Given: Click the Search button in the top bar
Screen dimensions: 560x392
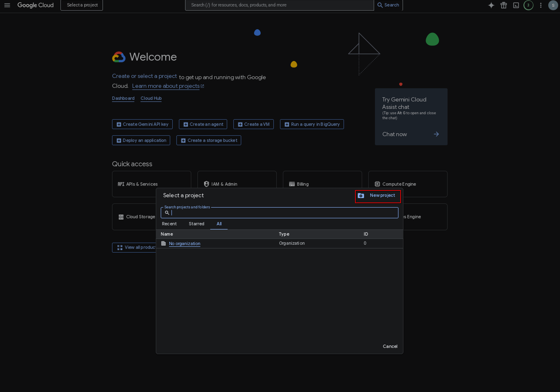Looking at the screenshot, I should tap(388, 5).
